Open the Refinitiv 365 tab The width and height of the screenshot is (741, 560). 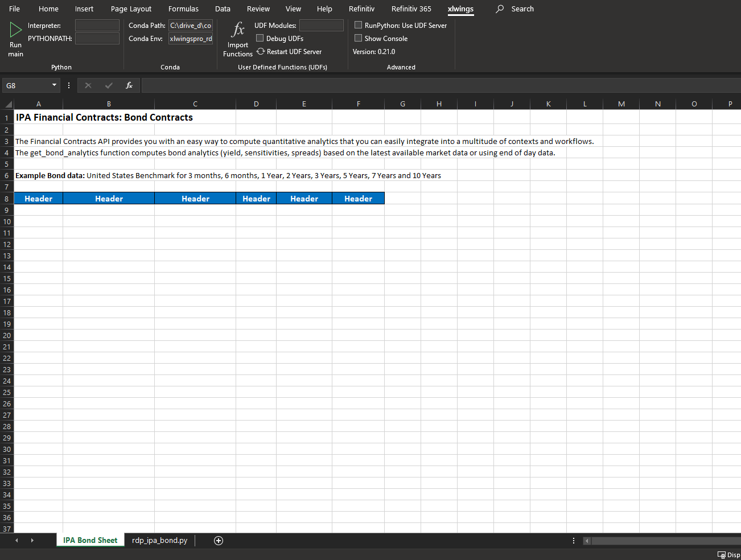pyautogui.click(x=411, y=9)
